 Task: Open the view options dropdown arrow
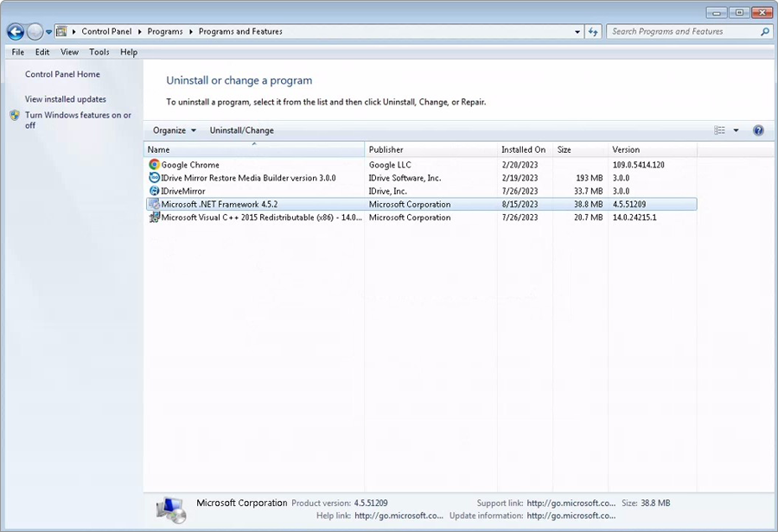736,130
